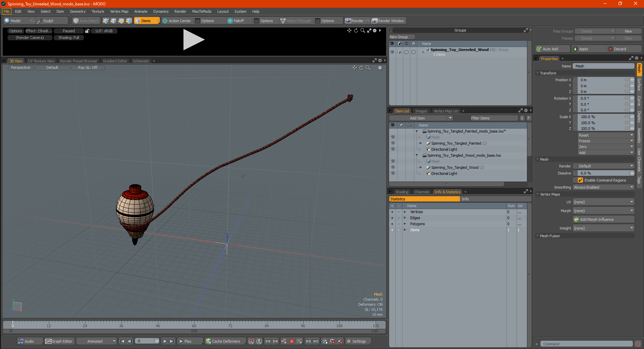644x349 pixels.
Task: Click the Apply pass button
Action: pyautogui.click(x=589, y=49)
